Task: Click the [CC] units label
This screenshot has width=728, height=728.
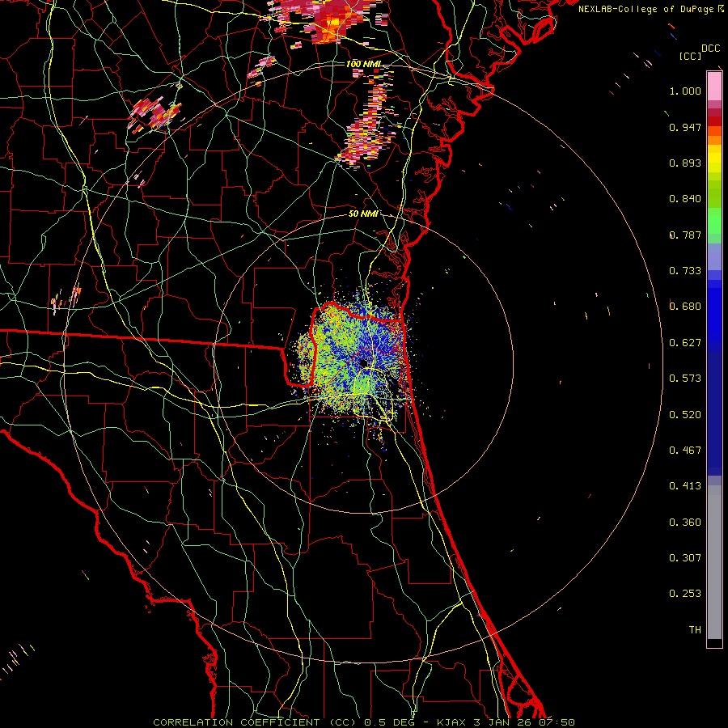Action: [x=690, y=56]
